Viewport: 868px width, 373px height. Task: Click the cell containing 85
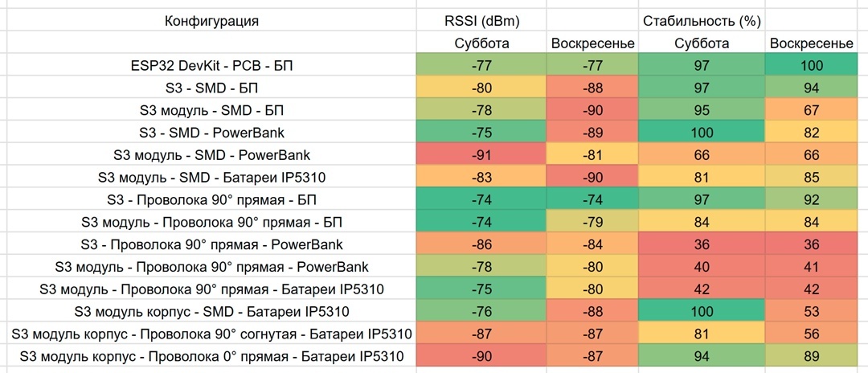pyautogui.click(x=810, y=177)
